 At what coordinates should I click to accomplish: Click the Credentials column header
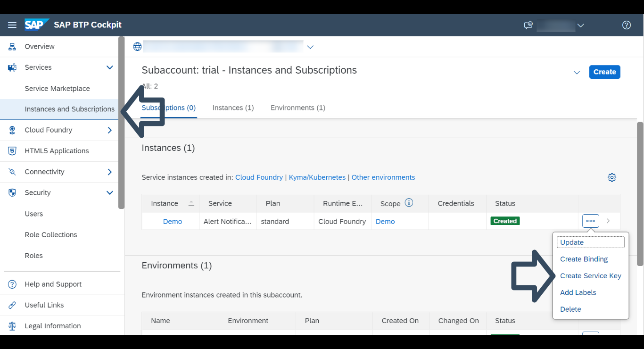point(457,204)
